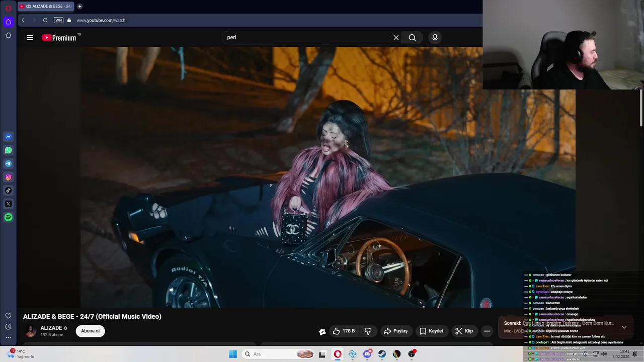This screenshot has width=644, height=362.
Task: Open Instagram in Opera sidebar
Action: click(x=9, y=177)
